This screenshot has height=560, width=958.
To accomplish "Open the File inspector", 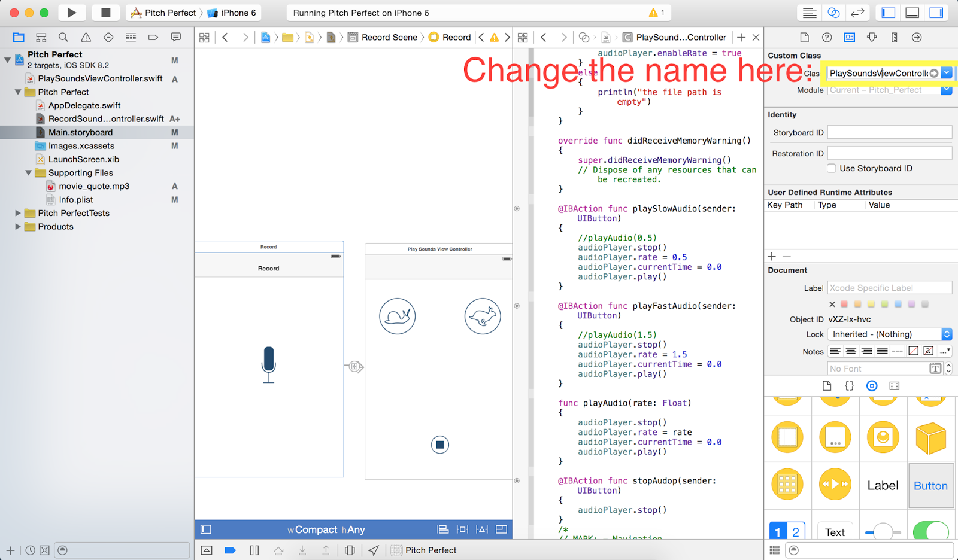I will click(x=804, y=37).
